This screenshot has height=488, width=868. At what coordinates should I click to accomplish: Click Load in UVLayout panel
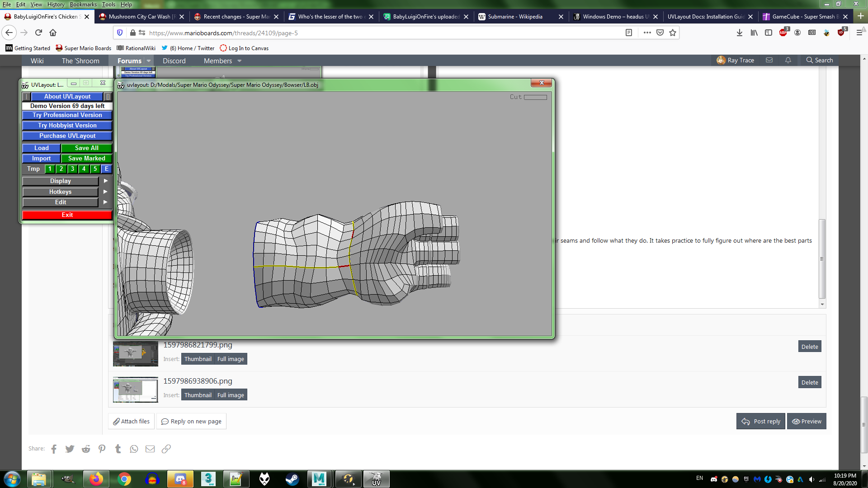pyautogui.click(x=41, y=148)
